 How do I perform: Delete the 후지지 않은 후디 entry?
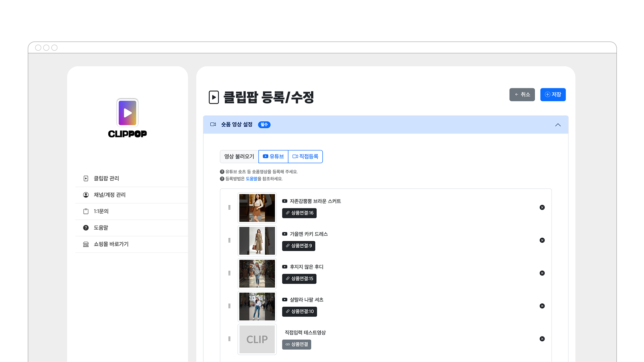(542, 273)
